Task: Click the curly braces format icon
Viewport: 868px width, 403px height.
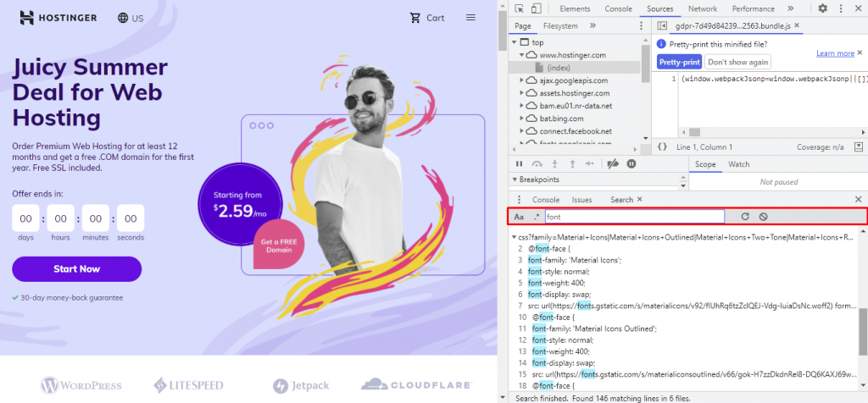Action: coord(661,147)
